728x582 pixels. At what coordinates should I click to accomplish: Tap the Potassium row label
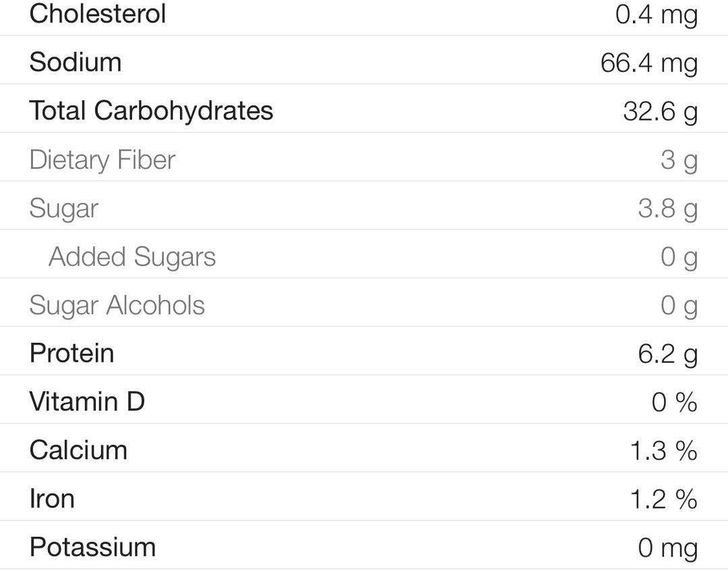(x=92, y=547)
